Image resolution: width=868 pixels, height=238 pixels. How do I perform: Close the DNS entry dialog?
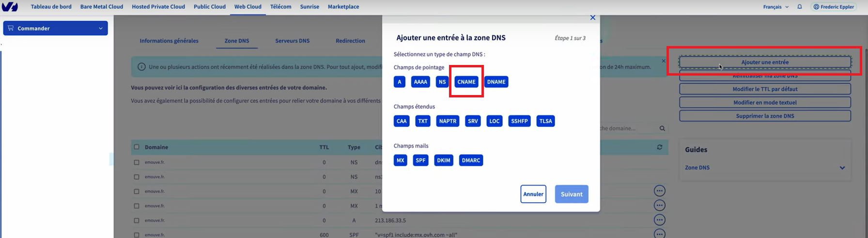coord(592,17)
